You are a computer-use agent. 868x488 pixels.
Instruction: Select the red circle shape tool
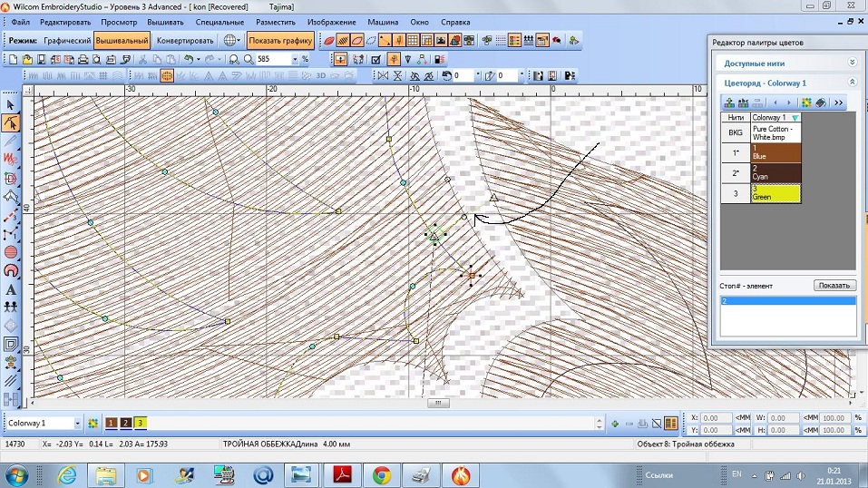tap(11, 252)
